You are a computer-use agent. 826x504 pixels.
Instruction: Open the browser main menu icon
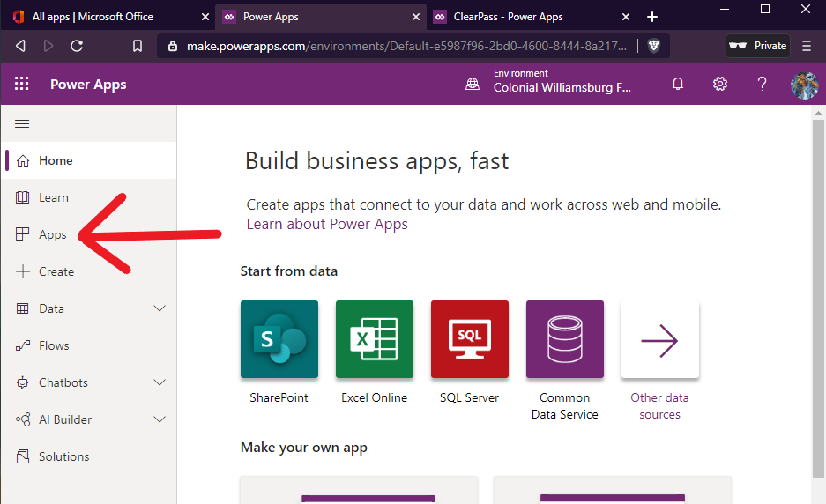pyautogui.click(x=807, y=46)
